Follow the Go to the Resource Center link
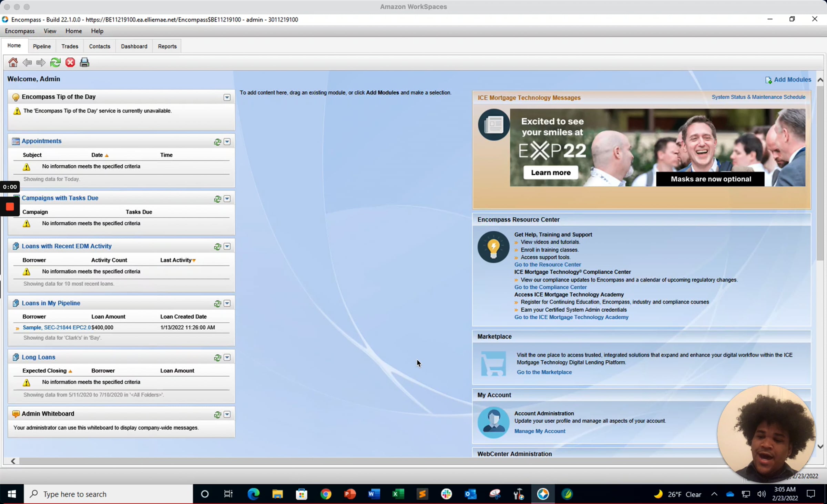 548,265
